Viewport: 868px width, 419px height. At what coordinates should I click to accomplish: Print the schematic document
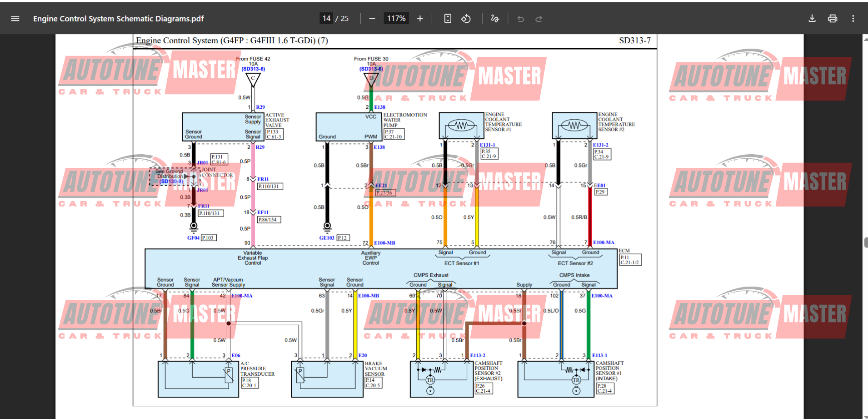point(833,19)
